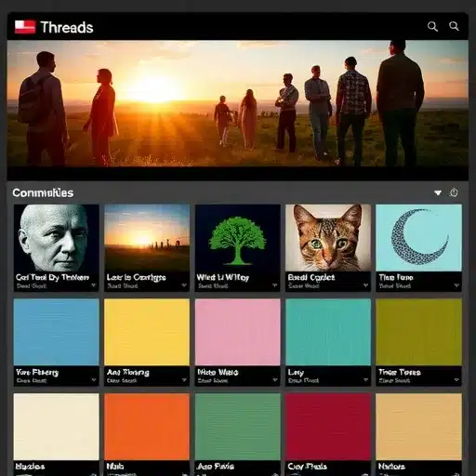This screenshot has width=476, height=476.
Task: Pick the yellow color tile
Action: tap(147, 332)
